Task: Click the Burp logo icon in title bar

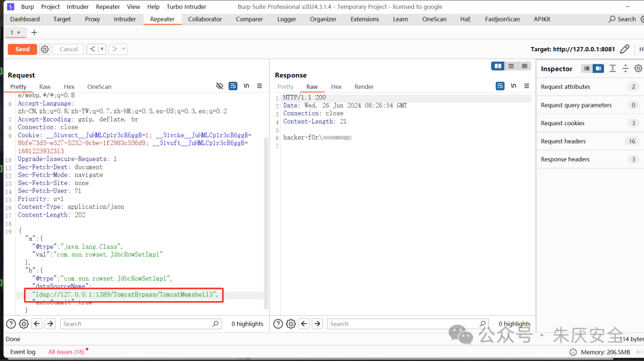Action: tap(11, 7)
